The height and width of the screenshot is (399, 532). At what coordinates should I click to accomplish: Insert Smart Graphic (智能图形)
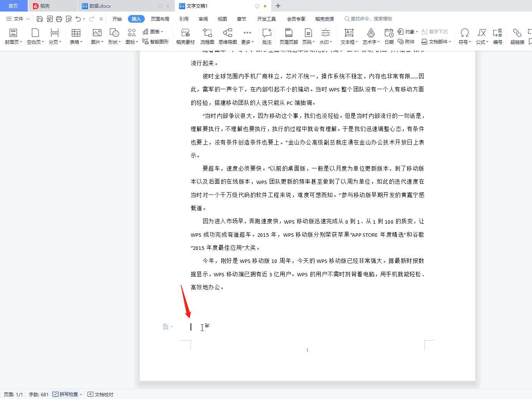[x=156, y=42]
